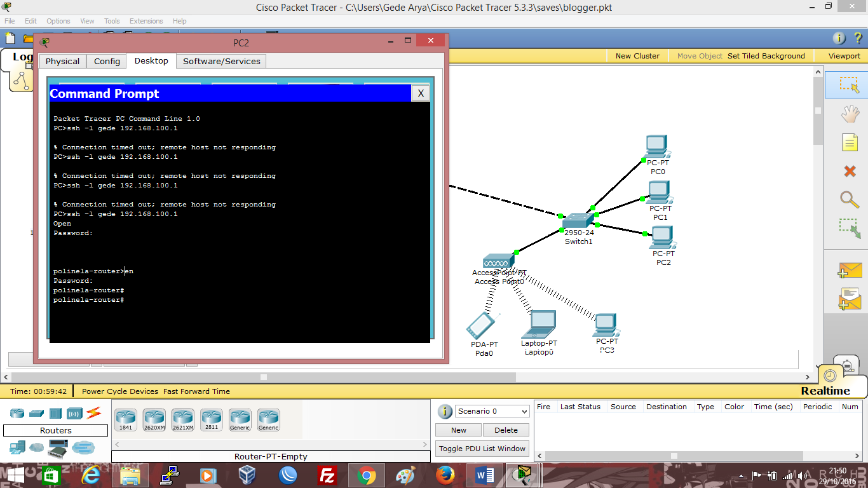Image resolution: width=868 pixels, height=488 pixels.
Task: Choose the Resize Shape tool
Action: point(850,229)
